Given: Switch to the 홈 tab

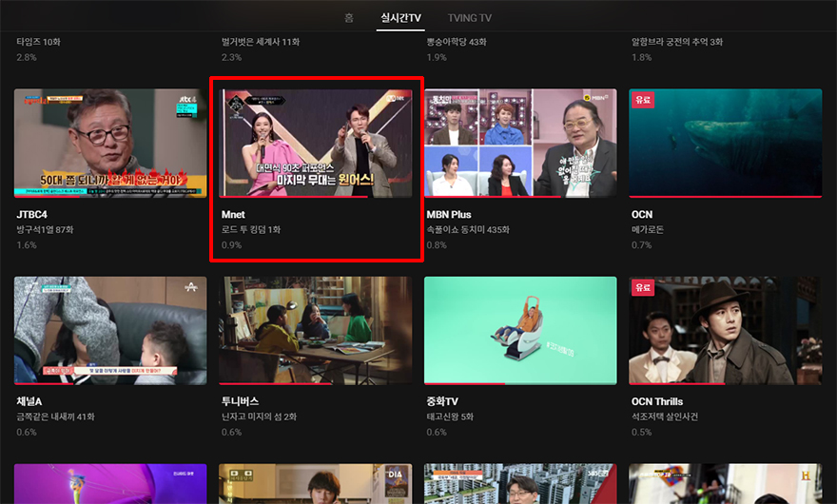Looking at the screenshot, I should click(x=348, y=18).
